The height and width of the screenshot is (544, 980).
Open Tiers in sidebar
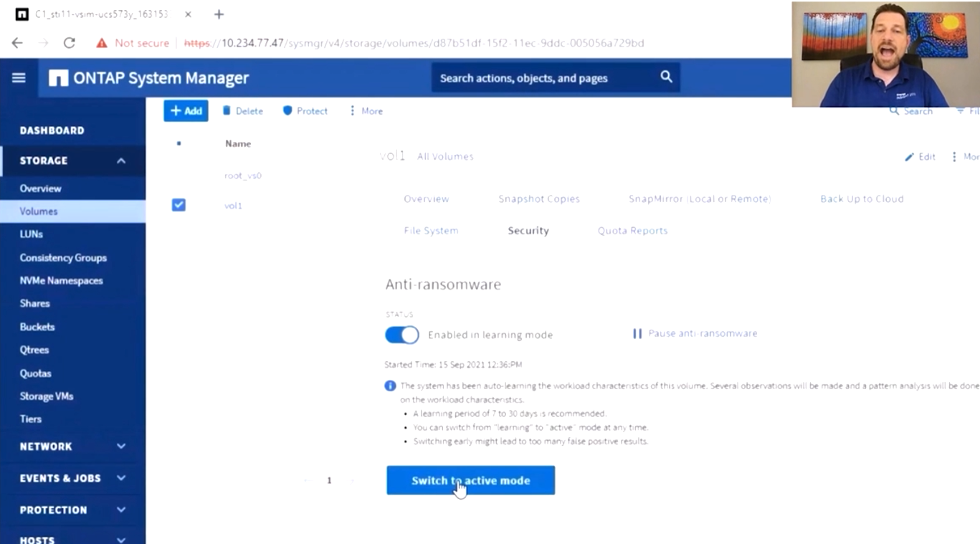click(30, 419)
